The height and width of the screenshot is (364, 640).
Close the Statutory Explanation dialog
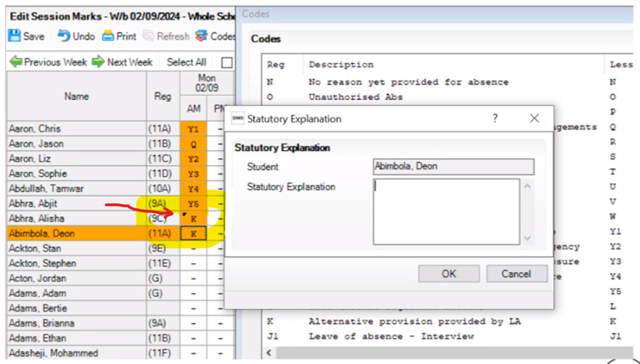click(534, 118)
